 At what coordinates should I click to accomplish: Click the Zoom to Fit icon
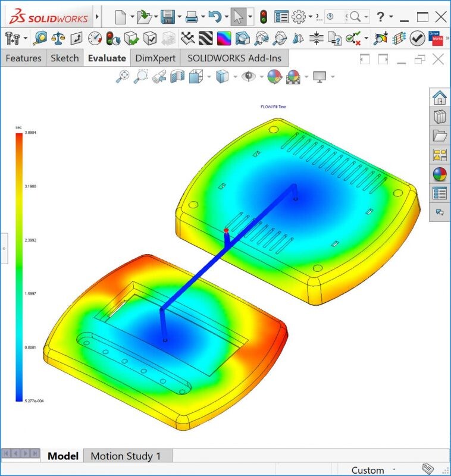point(123,76)
